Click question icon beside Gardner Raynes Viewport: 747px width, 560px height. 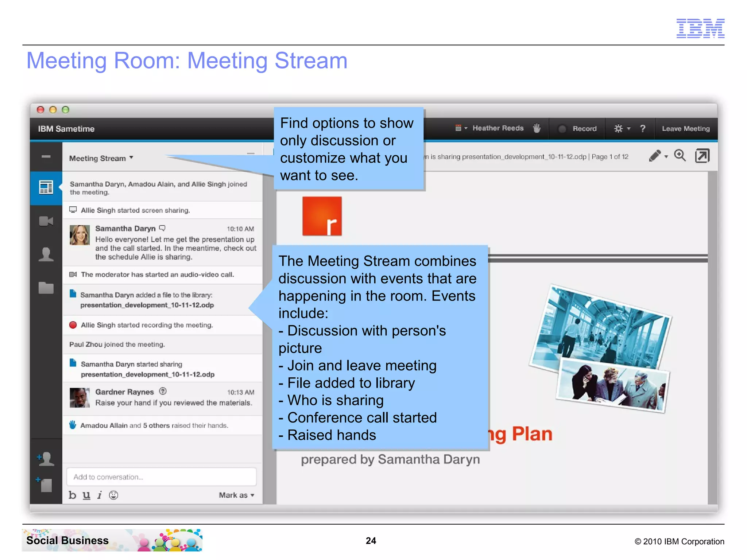pyautogui.click(x=163, y=391)
